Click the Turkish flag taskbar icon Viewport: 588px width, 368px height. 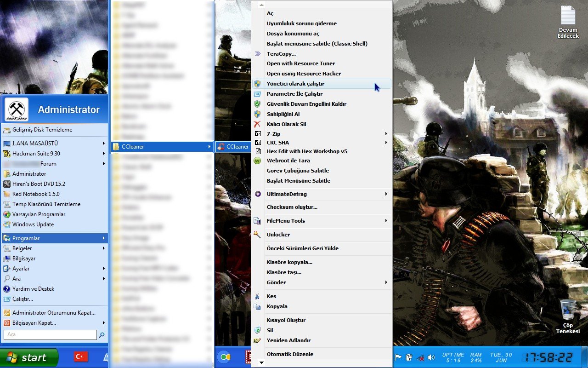[x=81, y=356]
